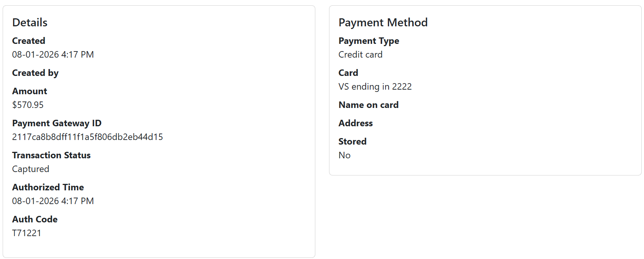Select the created date 08-01-2026 4:17 PM

pos(53,55)
